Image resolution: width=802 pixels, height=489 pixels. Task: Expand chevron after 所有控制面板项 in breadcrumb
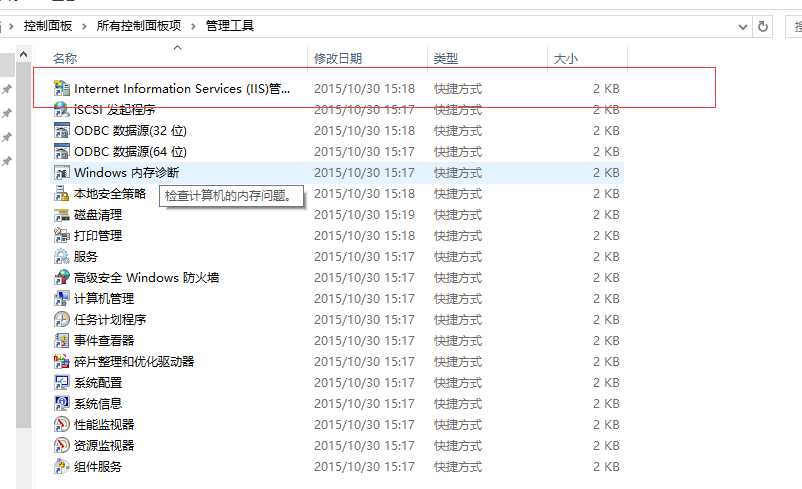(x=193, y=26)
